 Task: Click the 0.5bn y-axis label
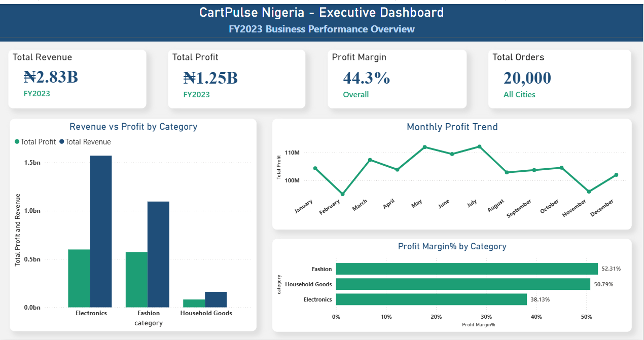[32, 259]
